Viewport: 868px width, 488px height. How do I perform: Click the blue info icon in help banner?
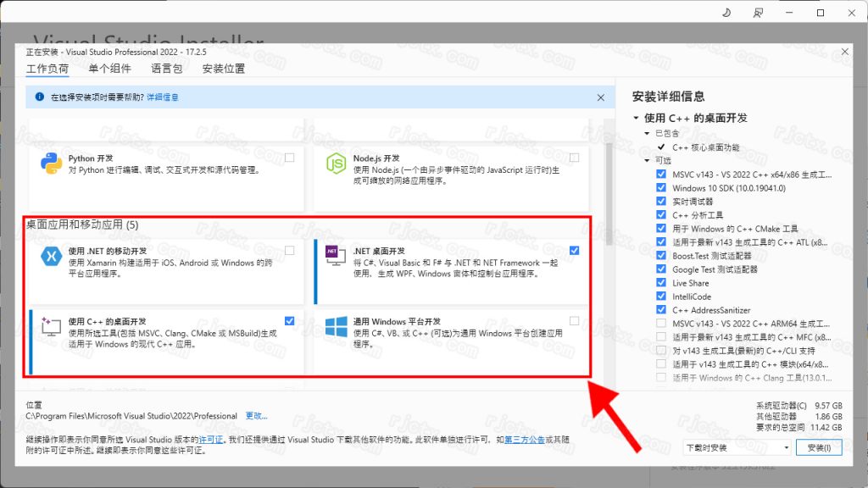[x=39, y=97]
